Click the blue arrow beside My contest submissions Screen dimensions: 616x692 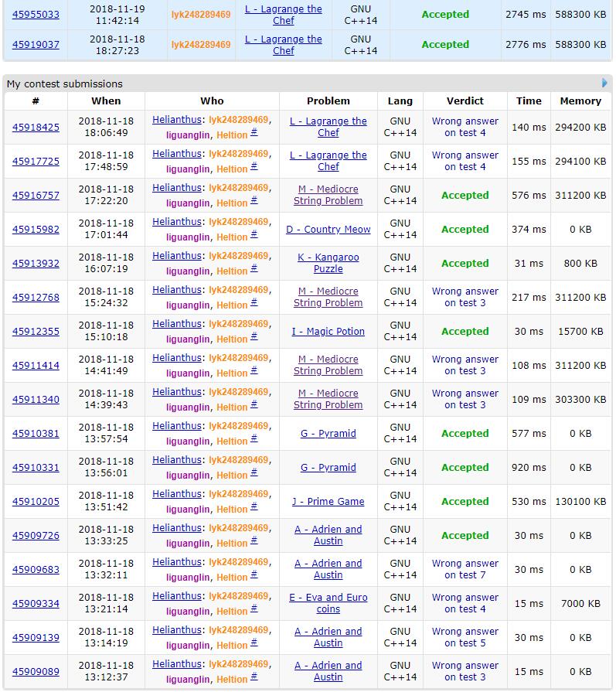[604, 83]
